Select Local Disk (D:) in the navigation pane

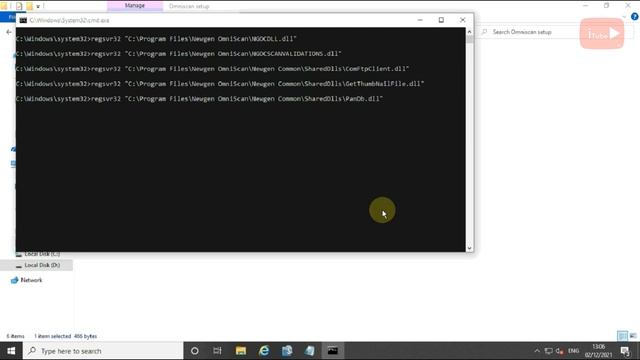[37, 265]
